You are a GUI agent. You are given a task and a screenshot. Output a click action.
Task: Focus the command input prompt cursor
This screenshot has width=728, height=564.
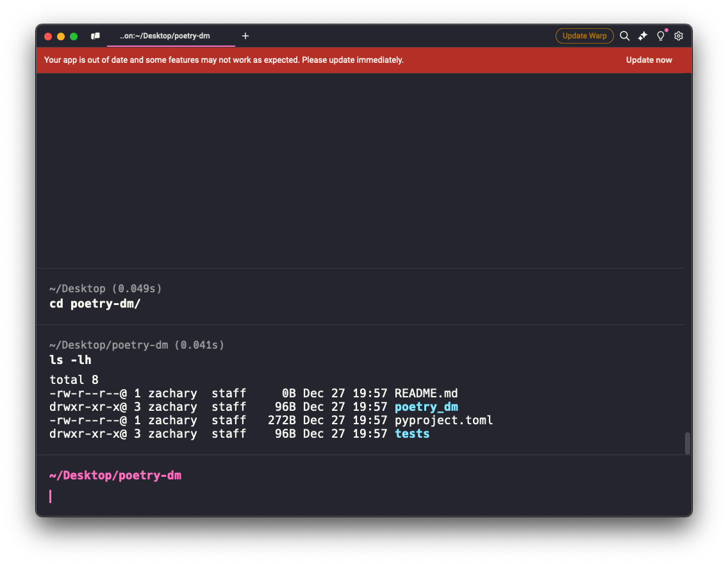50,496
